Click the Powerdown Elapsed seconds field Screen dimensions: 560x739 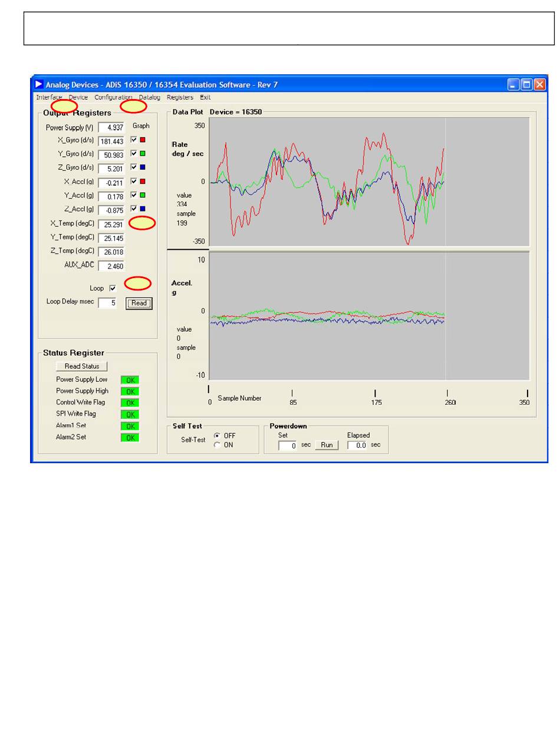[x=357, y=446]
